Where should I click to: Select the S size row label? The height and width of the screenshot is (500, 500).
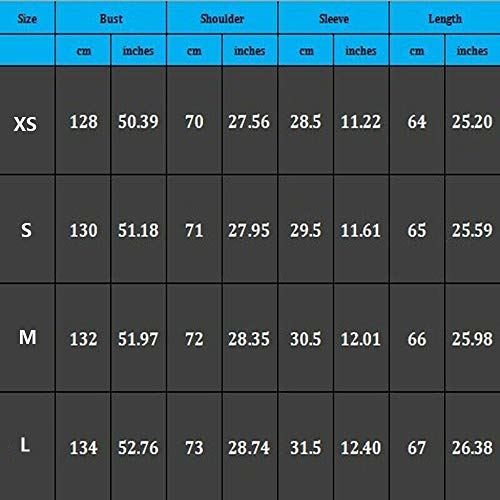tap(26, 230)
